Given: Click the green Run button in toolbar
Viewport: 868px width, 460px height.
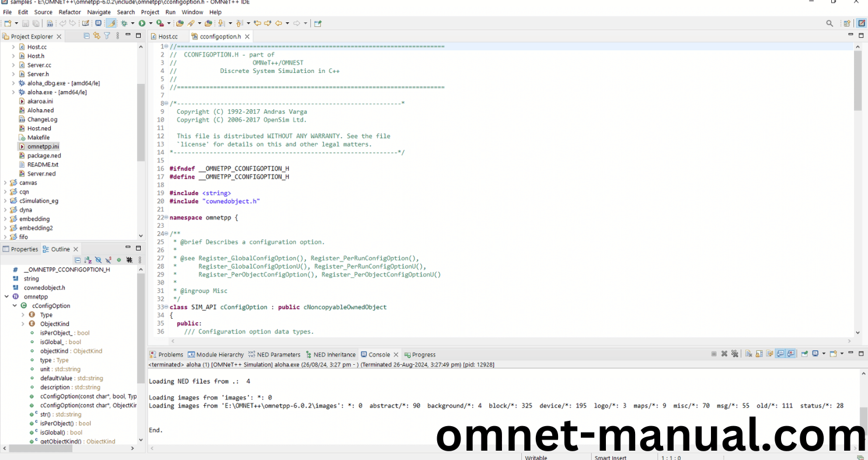Looking at the screenshot, I should (x=142, y=23).
